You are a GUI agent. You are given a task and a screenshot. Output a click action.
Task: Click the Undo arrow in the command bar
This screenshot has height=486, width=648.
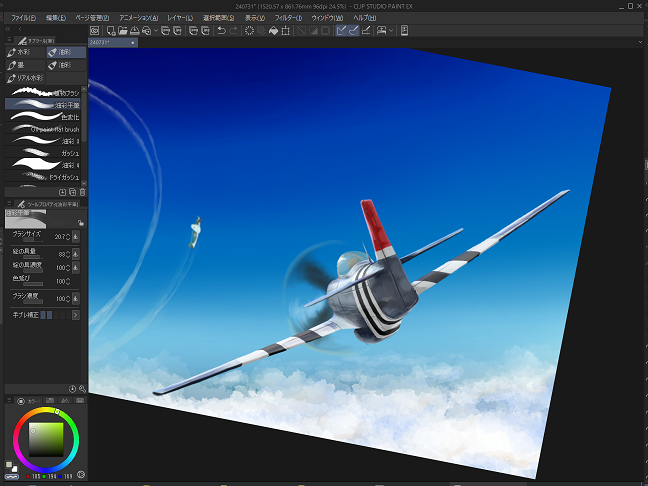221,30
